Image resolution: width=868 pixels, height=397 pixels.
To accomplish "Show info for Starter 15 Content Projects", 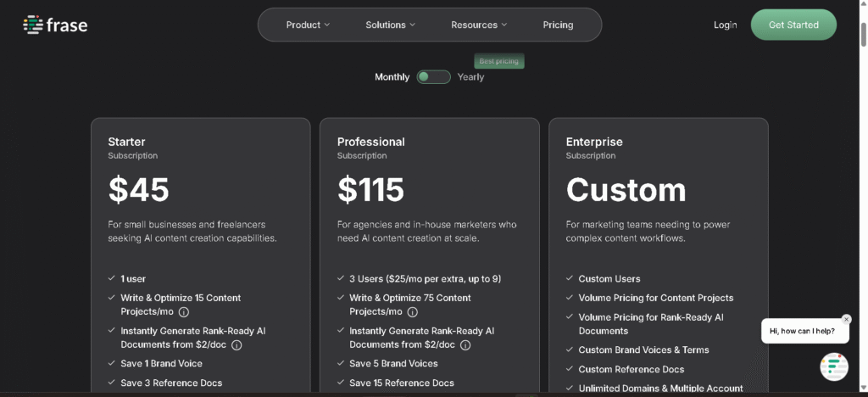I will (184, 311).
